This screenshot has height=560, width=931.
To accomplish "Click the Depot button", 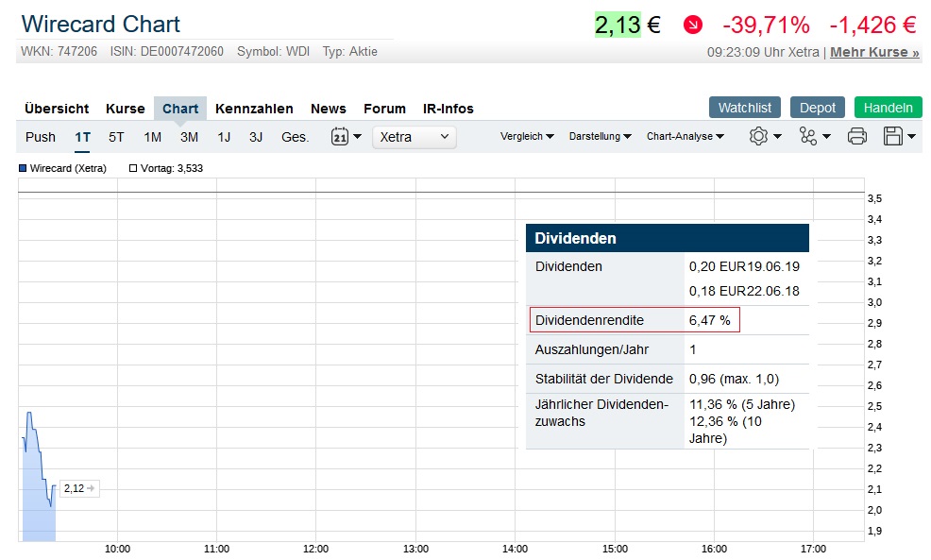I will [x=817, y=108].
